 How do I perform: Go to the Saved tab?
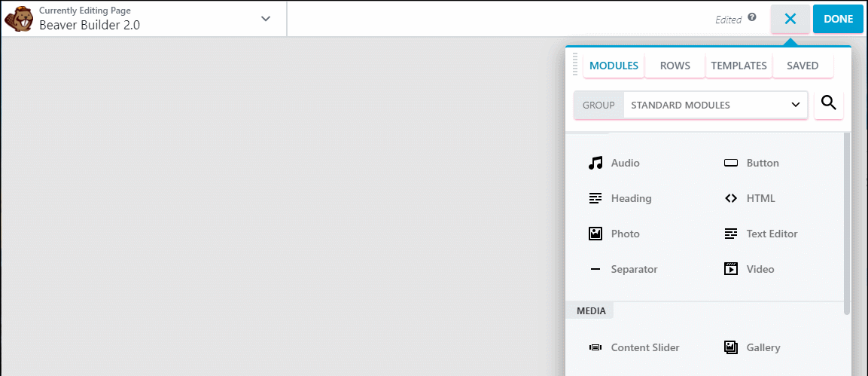click(803, 66)
